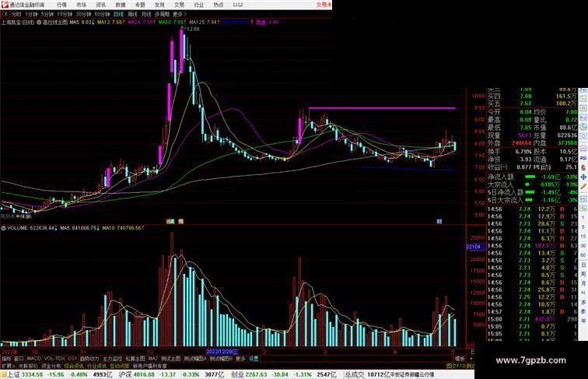Click the chart-line icon above RSI

click(x=583, y=148)
